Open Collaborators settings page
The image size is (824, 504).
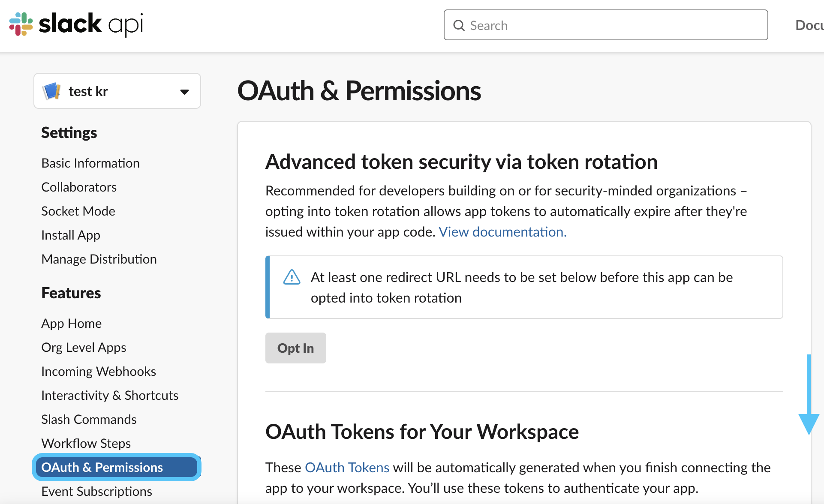(79, 187)
